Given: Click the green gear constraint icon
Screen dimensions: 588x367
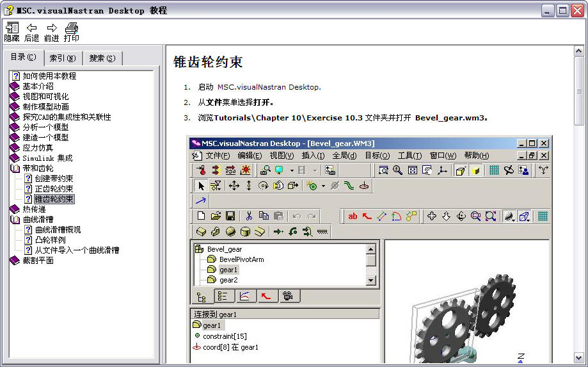Looking at the screenshot, I should click(312, 186).
